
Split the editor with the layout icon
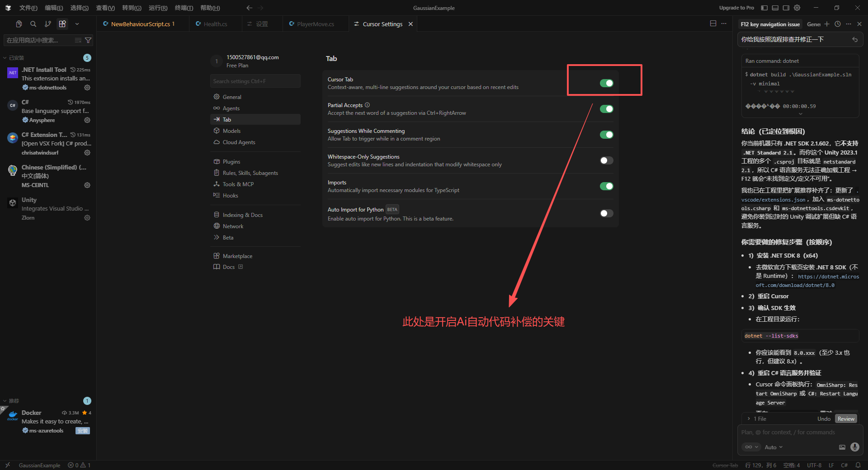713,23
